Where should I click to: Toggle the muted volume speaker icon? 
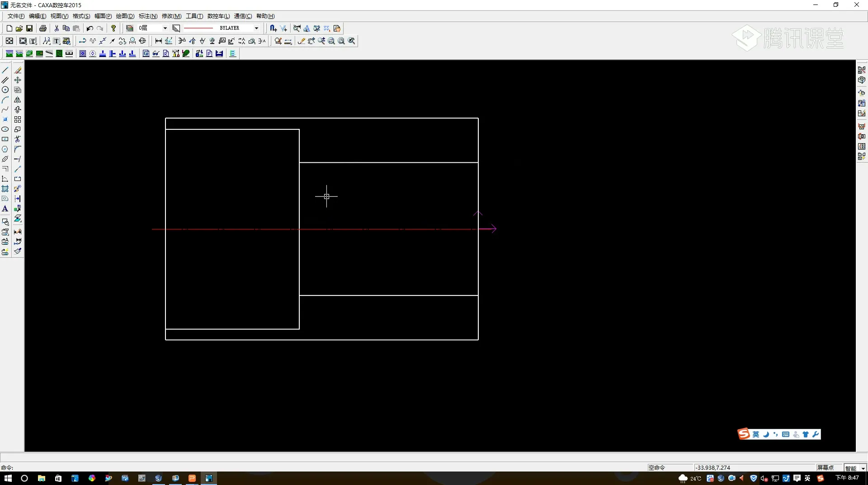pyautogui.click(x=764, y=478)
